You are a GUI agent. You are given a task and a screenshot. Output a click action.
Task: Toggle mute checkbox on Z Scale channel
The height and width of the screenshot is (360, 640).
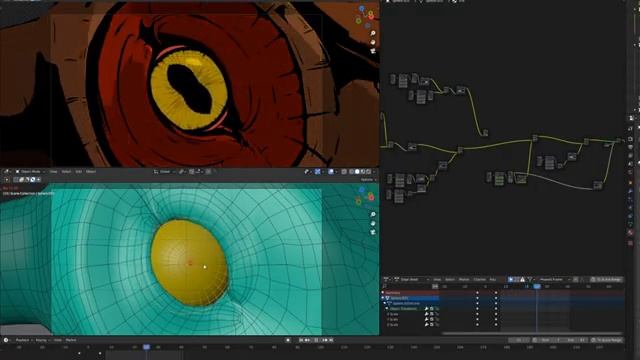[432, 325]
